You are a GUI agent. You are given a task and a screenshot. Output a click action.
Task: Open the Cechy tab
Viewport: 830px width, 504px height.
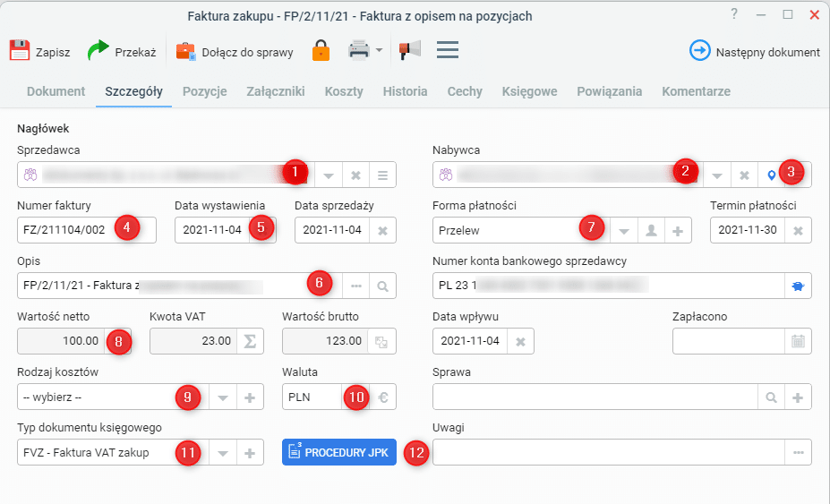465,91
